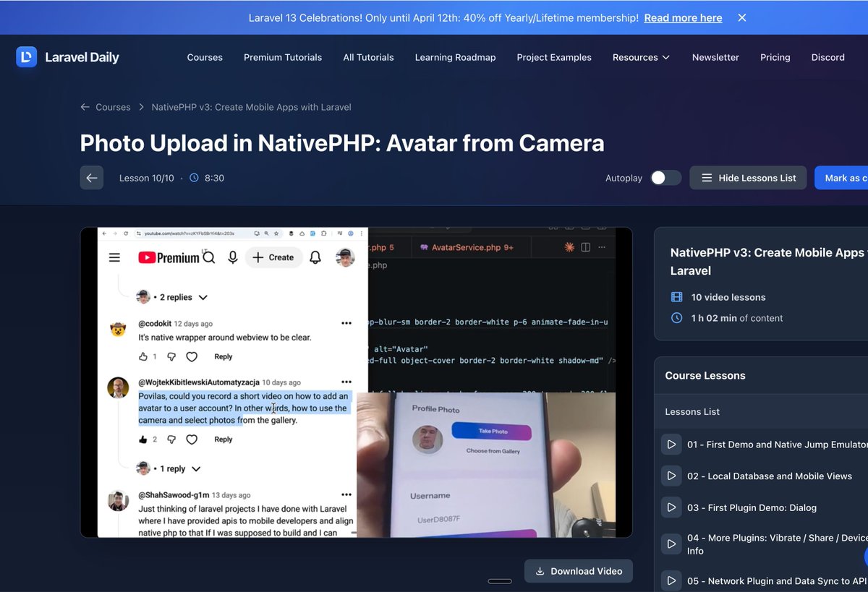Open the Courses menu item
The height and width of the screenshot is (592, 868).
(x=205, y=57)
